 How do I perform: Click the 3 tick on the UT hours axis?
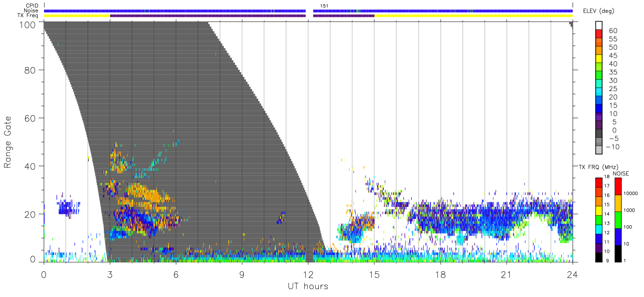pyautogui.click(x=110, y=273)
